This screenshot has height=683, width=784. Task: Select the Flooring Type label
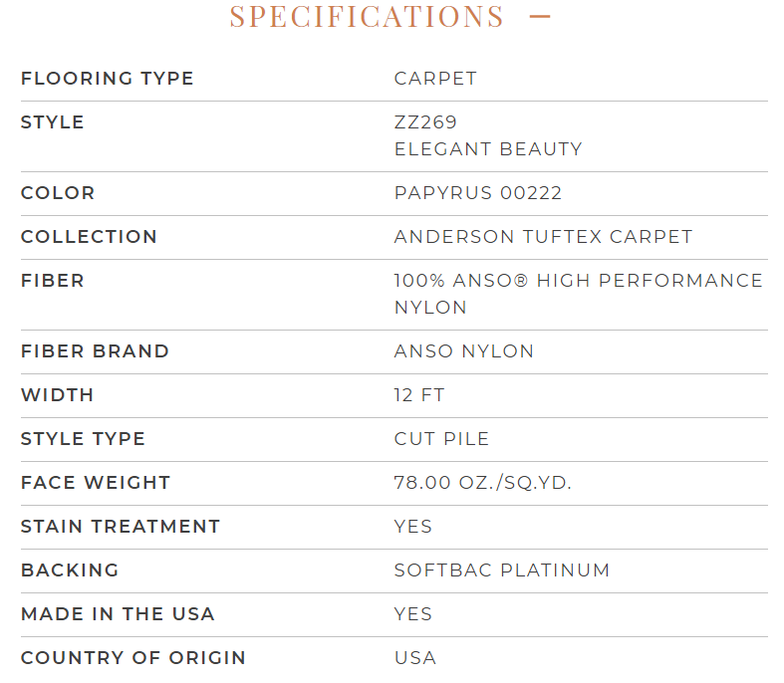(x=107, y=79)
